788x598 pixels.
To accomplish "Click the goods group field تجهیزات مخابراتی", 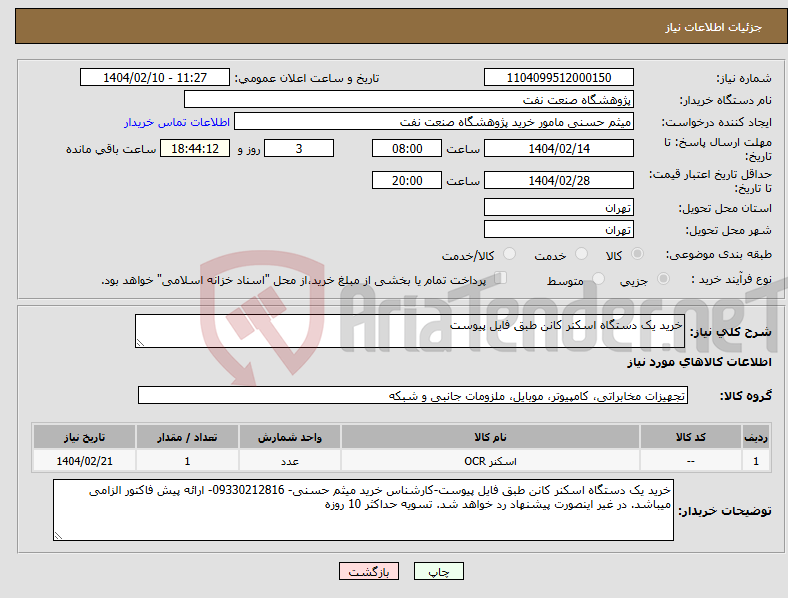I will click(x=413, y=395).
